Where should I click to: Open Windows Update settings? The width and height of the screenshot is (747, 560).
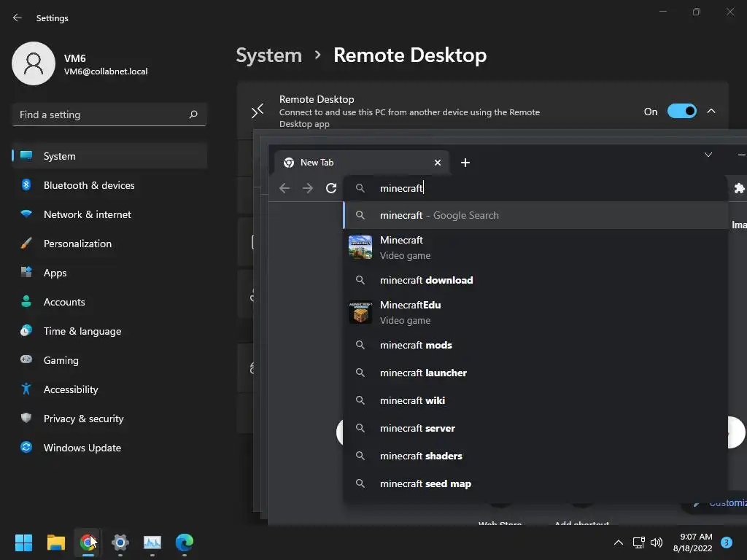point(109,448)
